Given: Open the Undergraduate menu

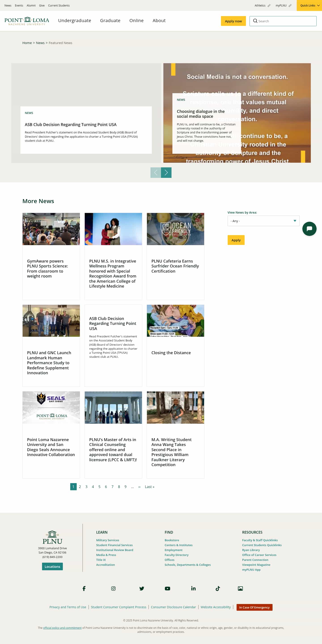Looking at the screenshot, I should click(x=74, y=21).
